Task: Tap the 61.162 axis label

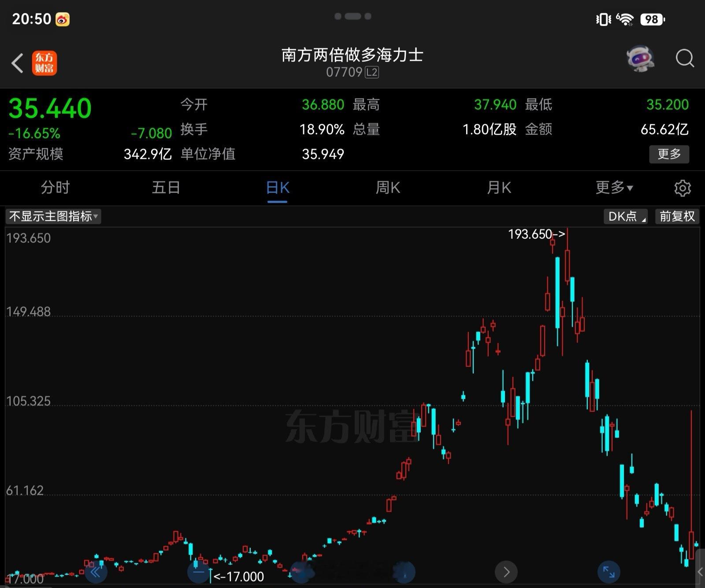Action: coord(25,491)
